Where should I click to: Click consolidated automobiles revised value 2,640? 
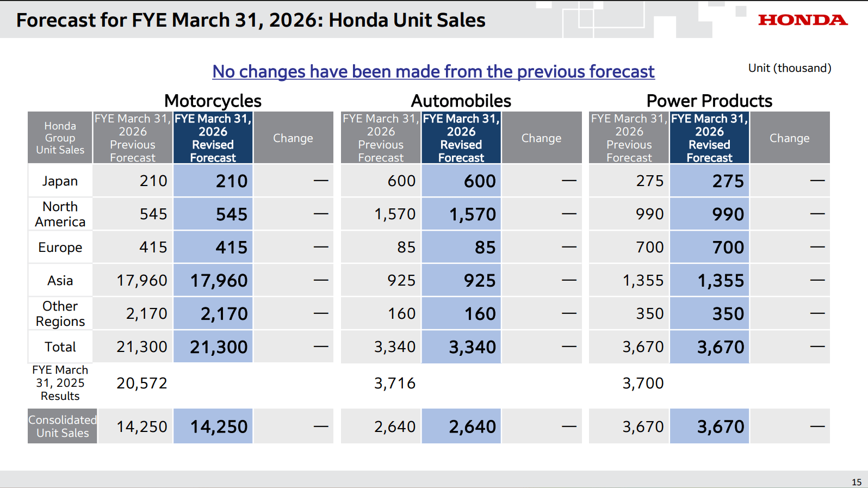click(472, 427)
